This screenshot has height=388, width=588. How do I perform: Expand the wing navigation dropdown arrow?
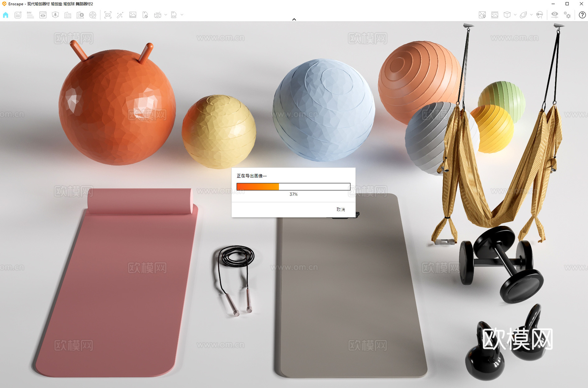[x=531, y=15]
